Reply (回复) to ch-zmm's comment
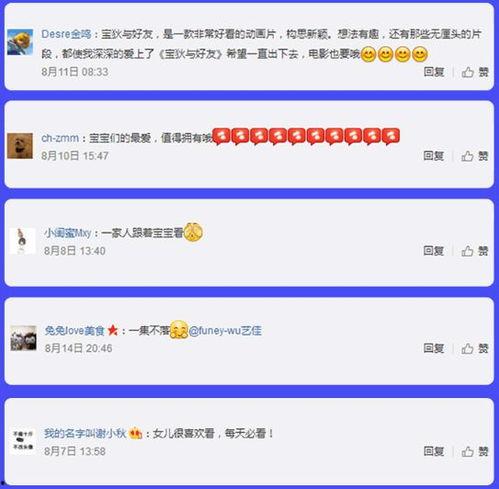Viewport: 499px width, 489px height. (x=434, y=156)
